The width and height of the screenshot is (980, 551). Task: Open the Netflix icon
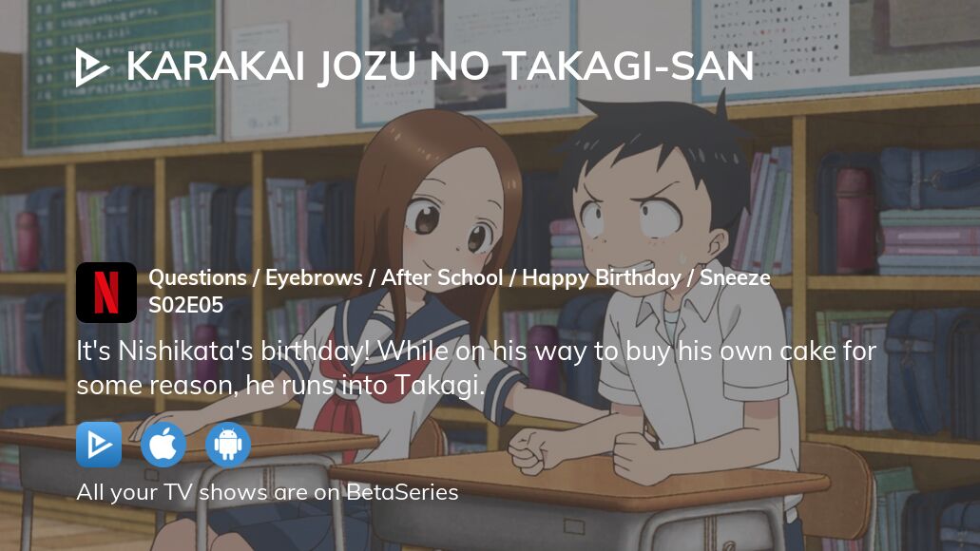click(106, 293)
